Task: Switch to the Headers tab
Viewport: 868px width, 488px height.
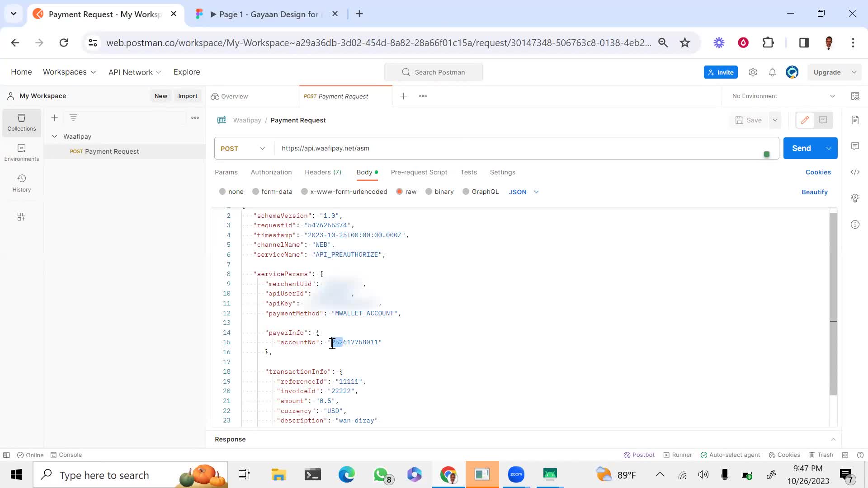Action: coord(323,172)
